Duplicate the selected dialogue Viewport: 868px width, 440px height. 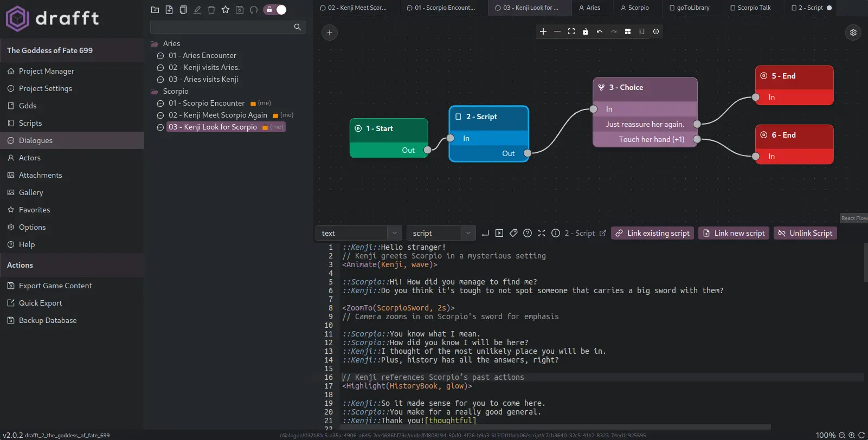pyautogui.click(x=183, y=10)
